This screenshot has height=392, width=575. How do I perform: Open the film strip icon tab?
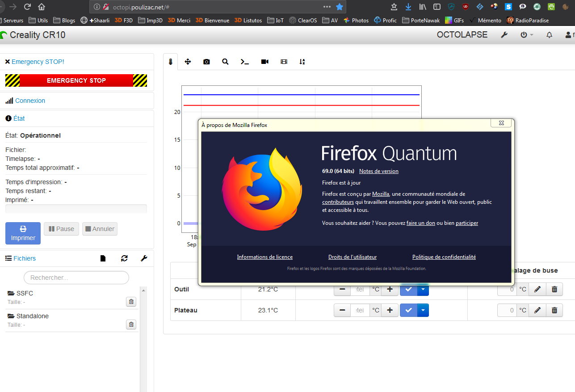284,62
